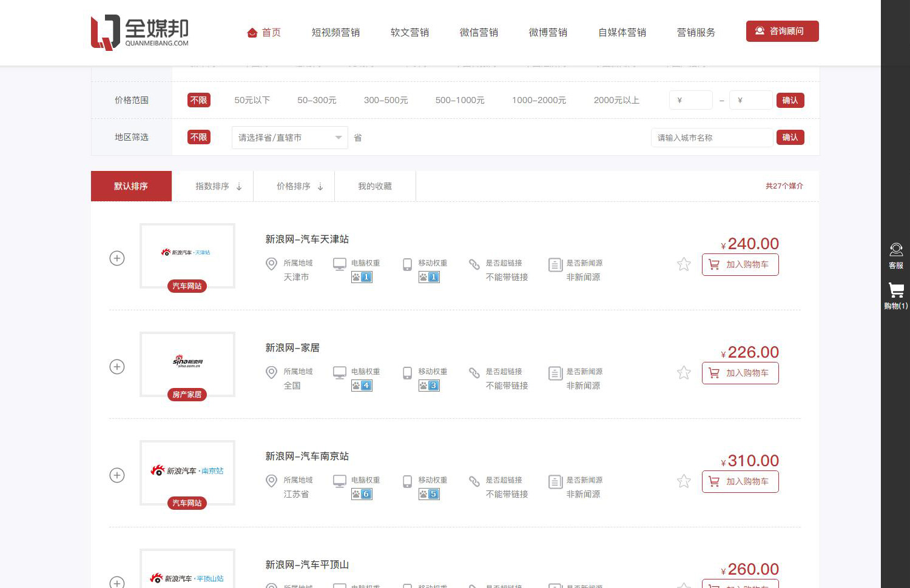
Task: Select 不限 for region filter
Action: click(x=199, y=137)
